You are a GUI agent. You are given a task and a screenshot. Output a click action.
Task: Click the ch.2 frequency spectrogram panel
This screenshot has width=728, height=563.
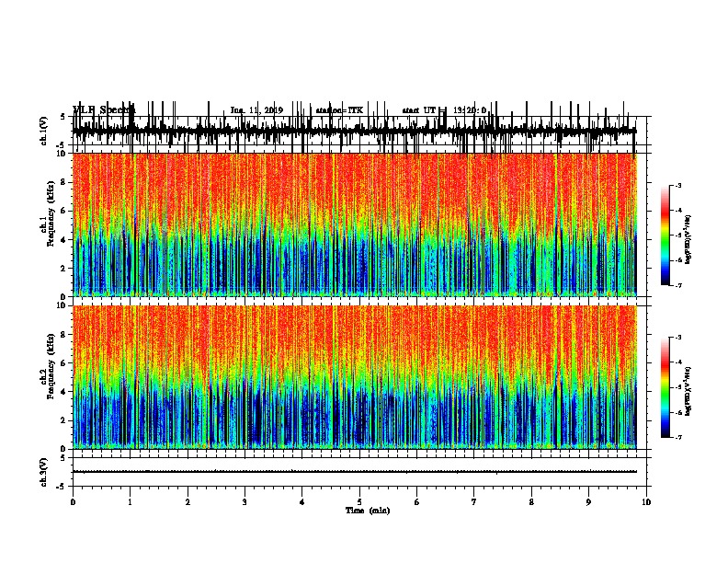pos(355,377)
